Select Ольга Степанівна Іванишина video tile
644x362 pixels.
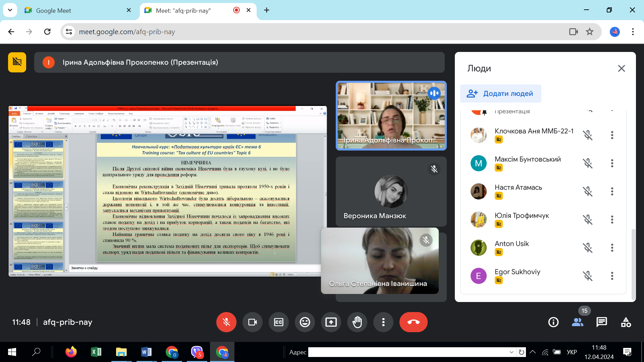(x=380, y=261)
